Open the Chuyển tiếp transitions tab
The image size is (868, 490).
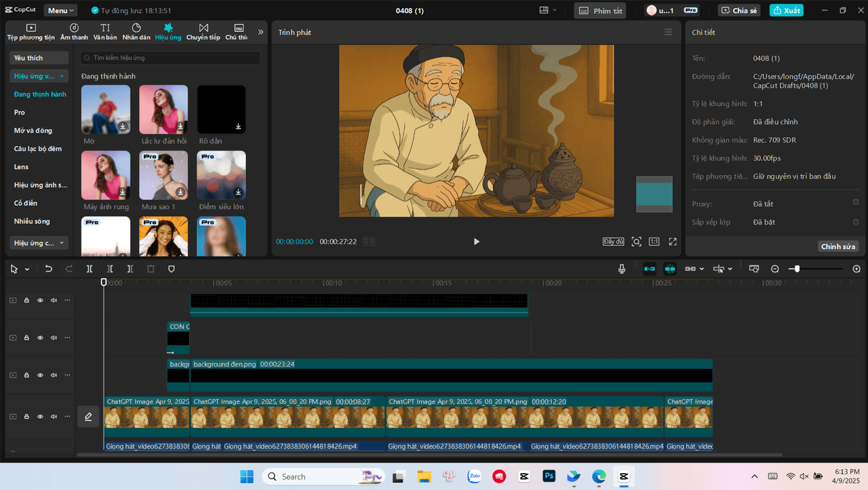coord(203,32)
